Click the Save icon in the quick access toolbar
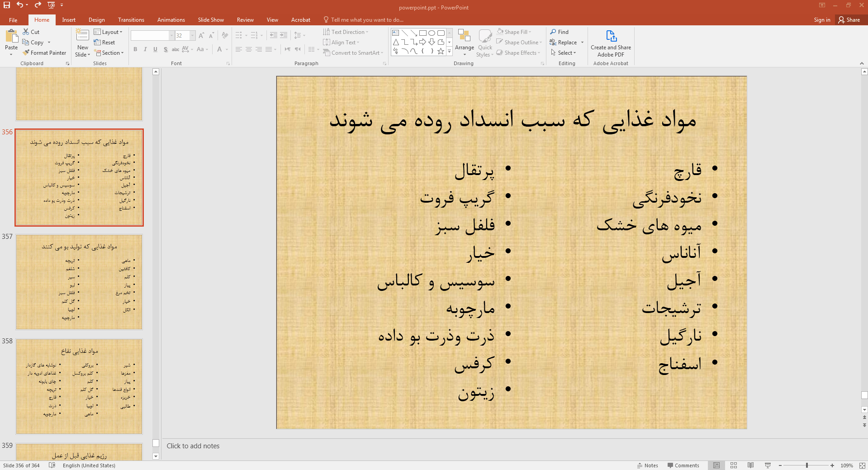Image resolution: width=868 pixels, height=470 pixels. pyautogui.click(x=7, y=5)
